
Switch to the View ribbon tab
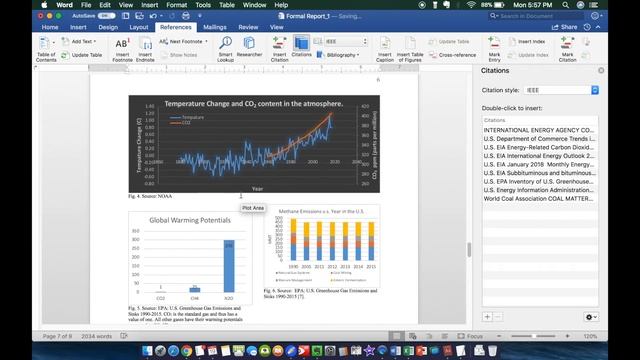[x=276, y=27]
